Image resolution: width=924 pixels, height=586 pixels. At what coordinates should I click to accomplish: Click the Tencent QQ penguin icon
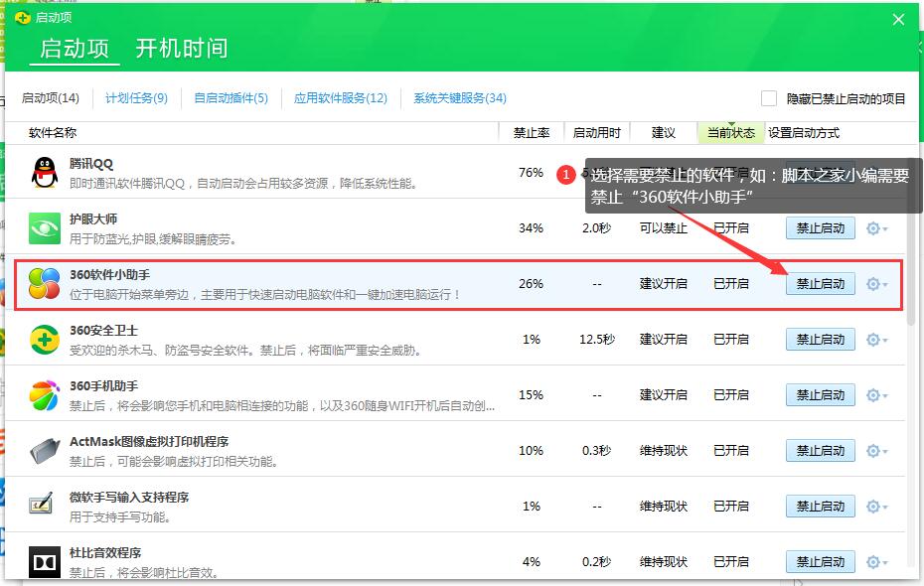click(44, 173)
